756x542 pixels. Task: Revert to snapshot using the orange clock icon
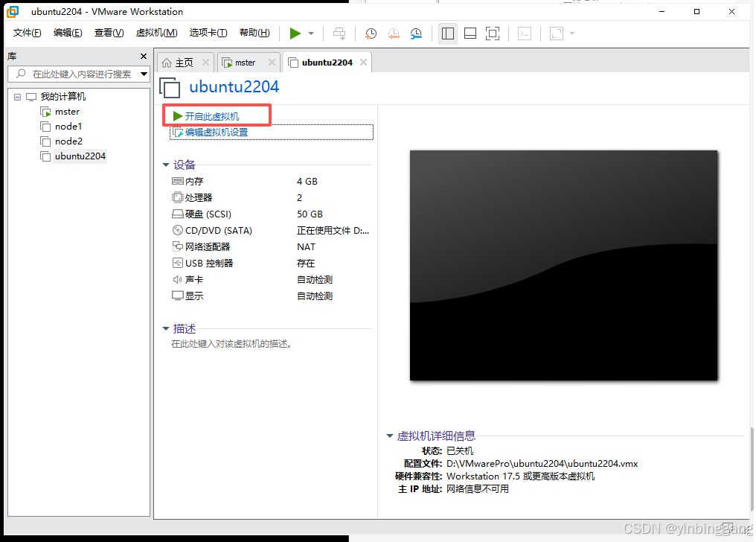(x=394, y=34)
